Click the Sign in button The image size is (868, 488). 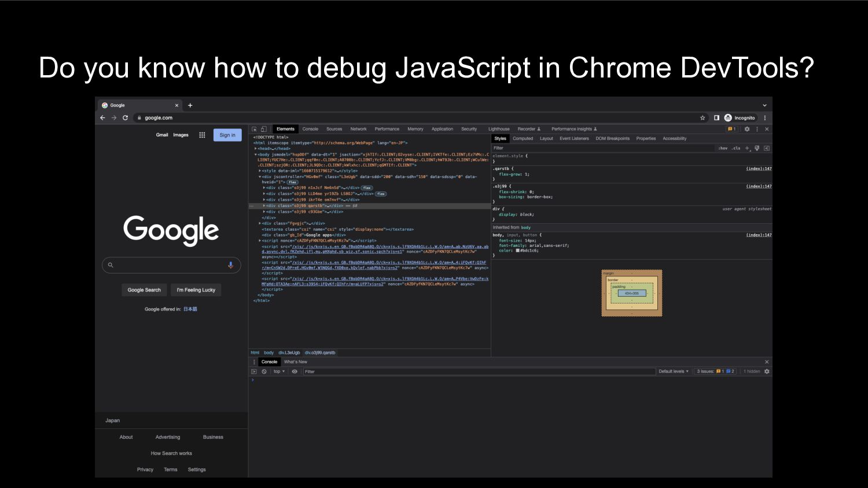tap(227, 135)
